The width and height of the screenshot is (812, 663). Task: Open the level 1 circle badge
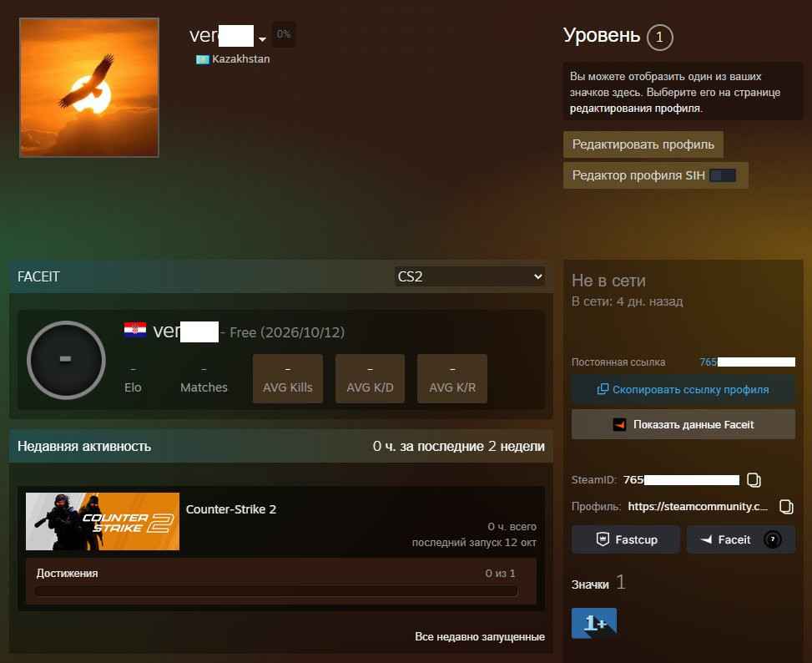[660, 38]
